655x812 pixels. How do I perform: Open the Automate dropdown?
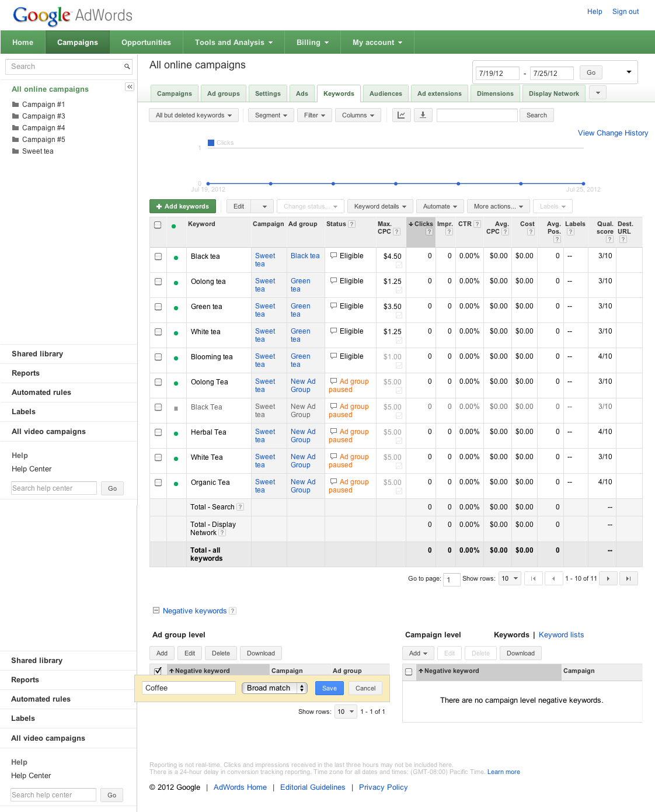(x=440, y=206)
